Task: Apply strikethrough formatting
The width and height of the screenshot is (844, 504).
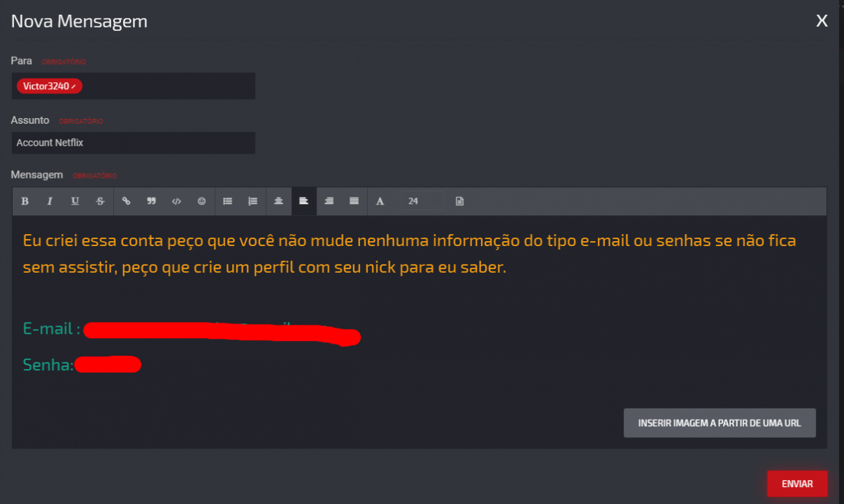Action: click(x=101, y=201)
